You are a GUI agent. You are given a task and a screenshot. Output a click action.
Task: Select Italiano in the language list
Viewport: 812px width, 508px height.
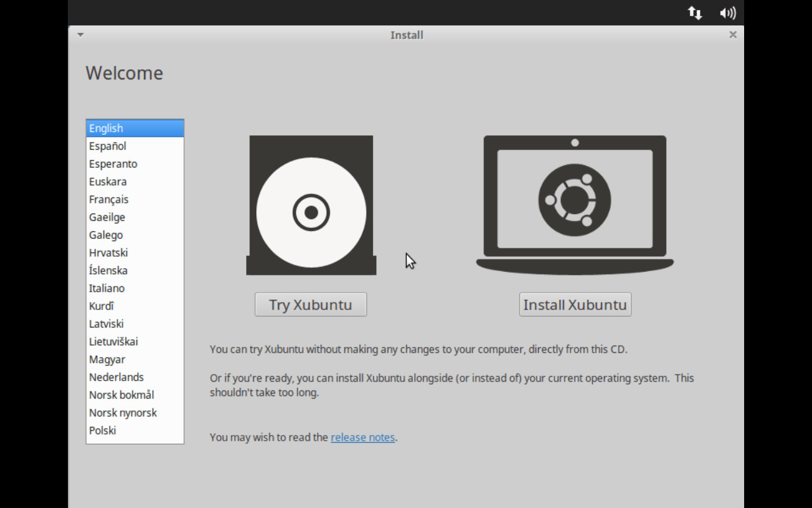[x=135, y=288]
